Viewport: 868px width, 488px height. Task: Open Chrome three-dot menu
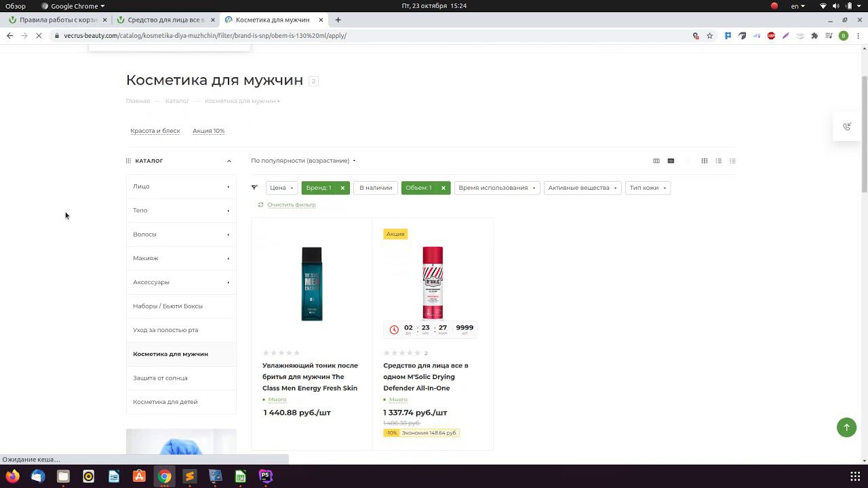pos(858,36)
